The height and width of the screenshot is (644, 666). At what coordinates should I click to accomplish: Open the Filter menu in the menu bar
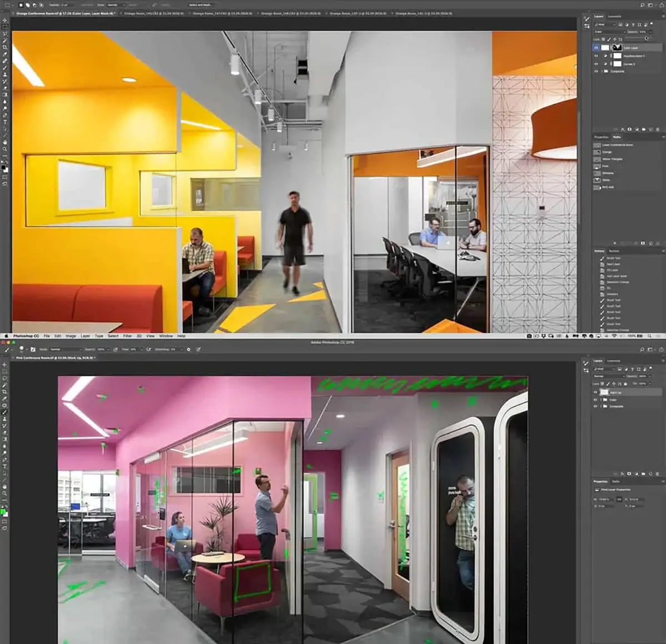pyautogui.click(x=127, y=336)
